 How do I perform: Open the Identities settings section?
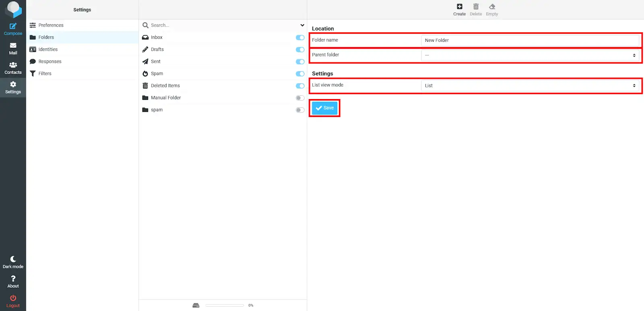[x=48, y=49]
